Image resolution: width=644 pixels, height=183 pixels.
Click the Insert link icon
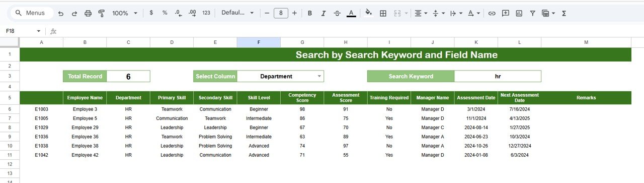coord(492,13)
